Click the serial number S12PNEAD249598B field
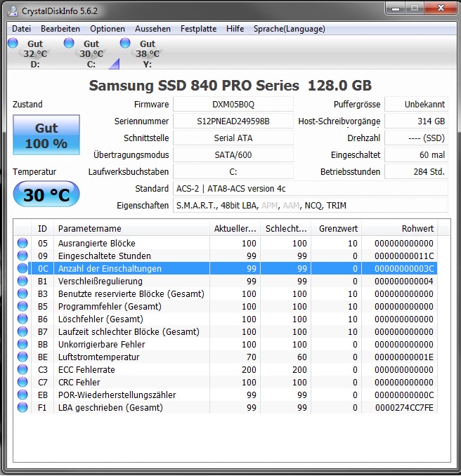Image resolution: width=461 pixels, height=476 pixels. [233, 121]
